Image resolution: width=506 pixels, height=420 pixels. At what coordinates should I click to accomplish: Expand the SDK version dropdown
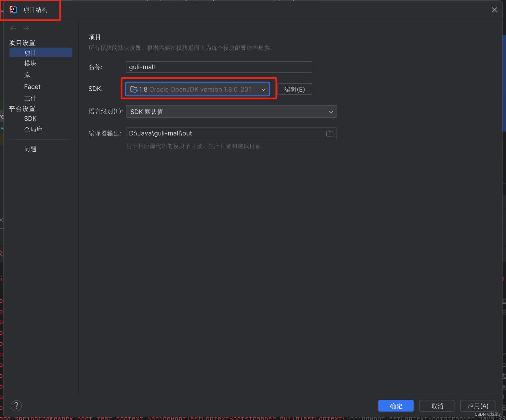pos(264,89)
